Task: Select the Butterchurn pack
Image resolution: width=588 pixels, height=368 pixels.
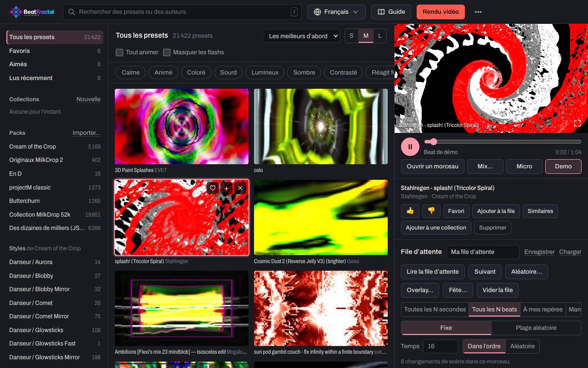Action: 55,201
